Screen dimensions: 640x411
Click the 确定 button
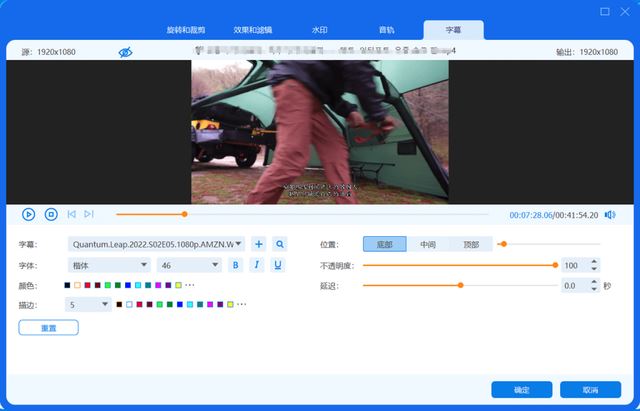[522, 390]
